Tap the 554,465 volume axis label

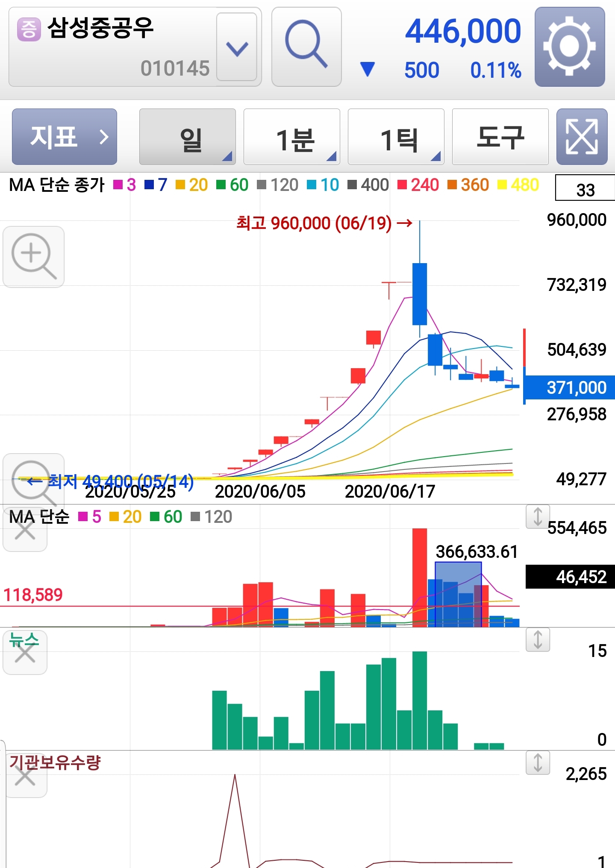[x=577, y=528]
